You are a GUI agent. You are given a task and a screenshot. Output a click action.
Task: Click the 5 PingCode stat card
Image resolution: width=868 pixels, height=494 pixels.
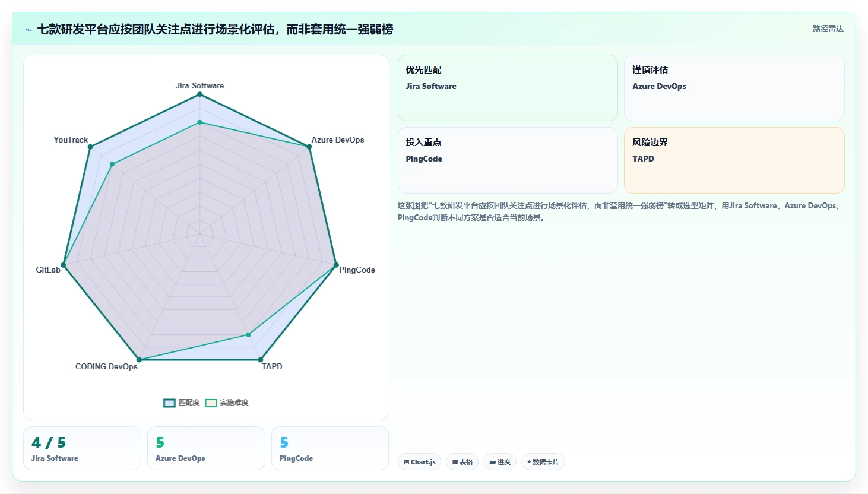[330, 448]
